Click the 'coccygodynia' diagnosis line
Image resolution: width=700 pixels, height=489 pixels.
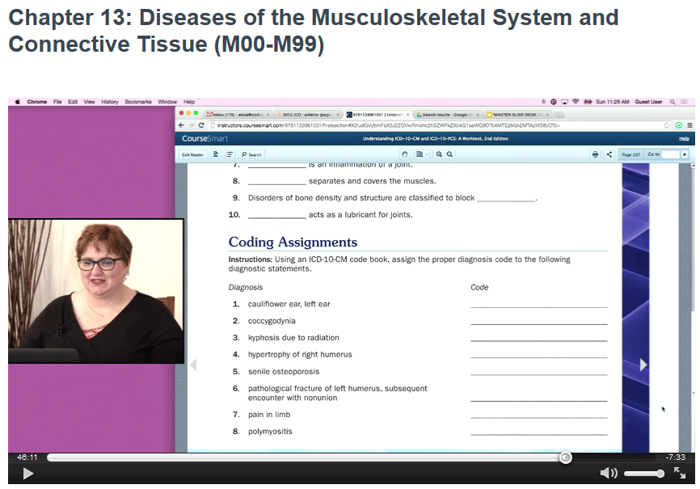[271, 321]
